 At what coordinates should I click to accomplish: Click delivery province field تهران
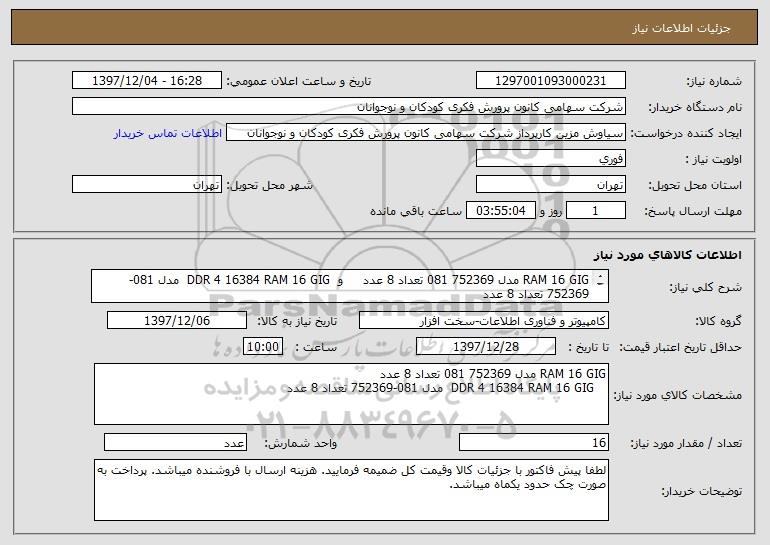click(x=550, y=185)
